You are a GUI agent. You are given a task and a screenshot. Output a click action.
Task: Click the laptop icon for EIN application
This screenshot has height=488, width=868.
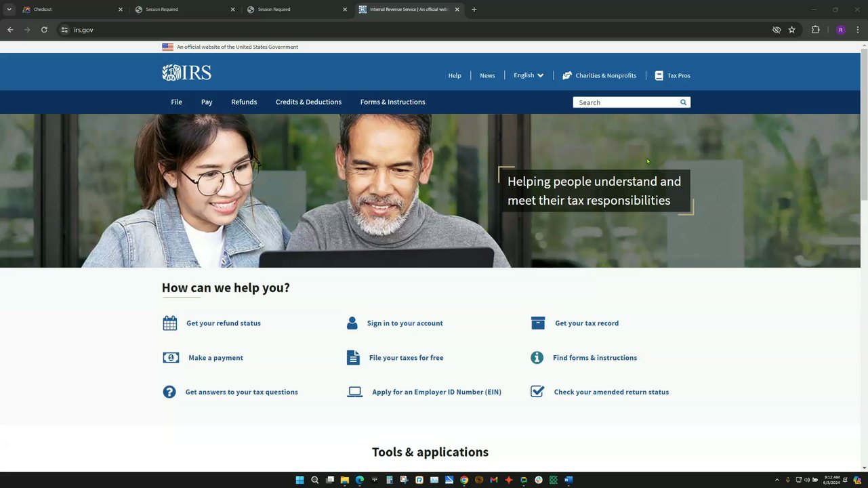pos(354,392)
